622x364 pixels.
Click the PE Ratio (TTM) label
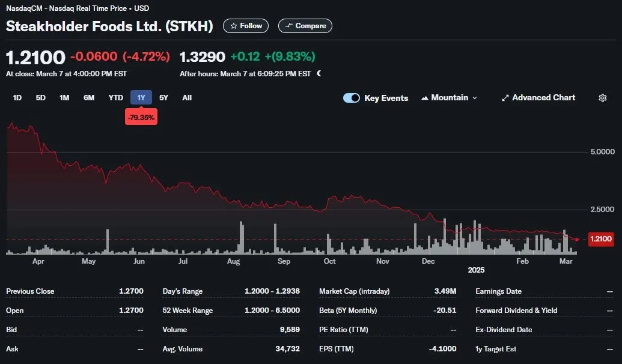coord(344,330)
